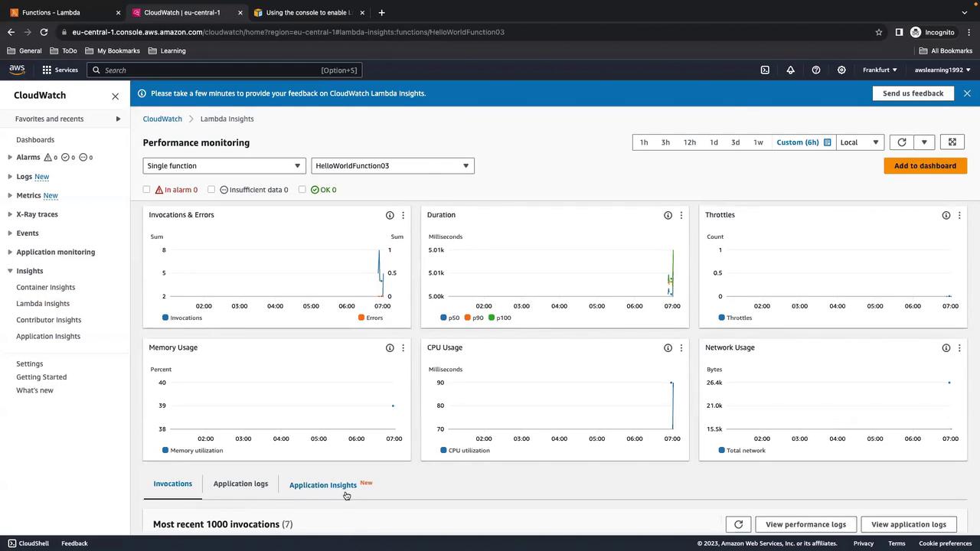This screenshot has width=980, height=551.
Task: Focus the AWS services search field
Action: click(x=224, y=70)
